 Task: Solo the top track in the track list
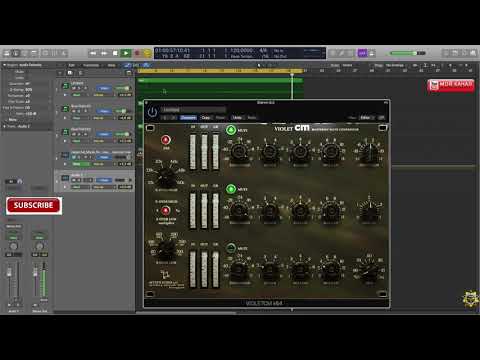pyautogui.click(x=79, y=89)
